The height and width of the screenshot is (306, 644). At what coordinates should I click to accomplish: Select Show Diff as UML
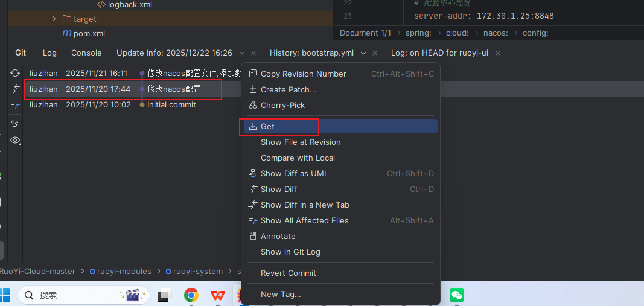[340, 173]
